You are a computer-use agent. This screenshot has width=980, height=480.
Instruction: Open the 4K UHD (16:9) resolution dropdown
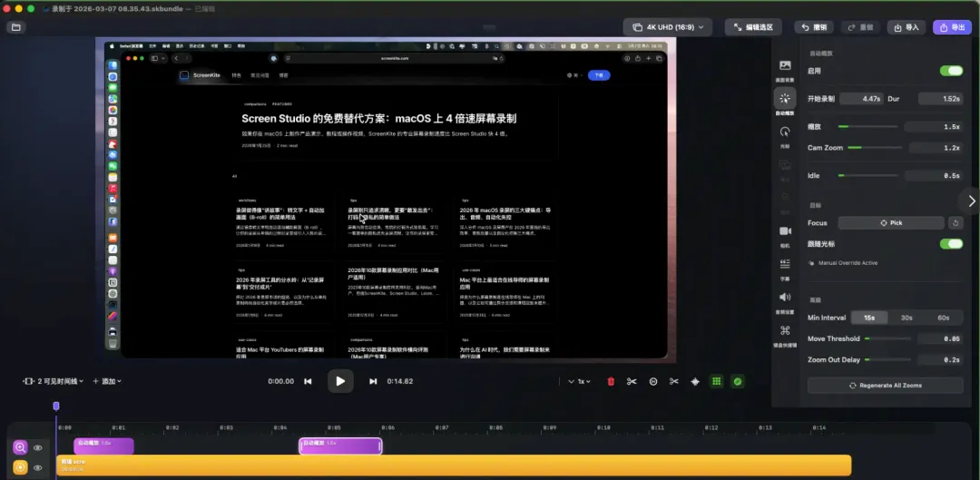point(668,27)
